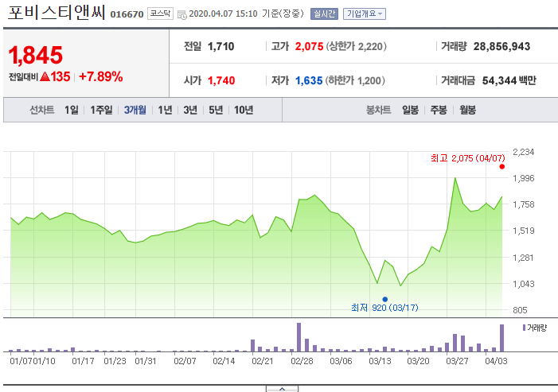The height and width of the screenshot is (392, 558).
Task: Switch to the 3년 line chart
Action: pos(190,110)
